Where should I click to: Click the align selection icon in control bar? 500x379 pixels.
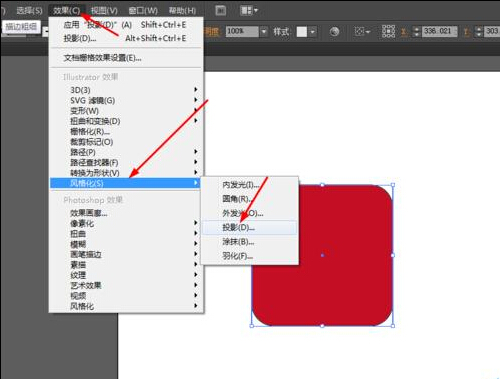[x=362, y=32]
